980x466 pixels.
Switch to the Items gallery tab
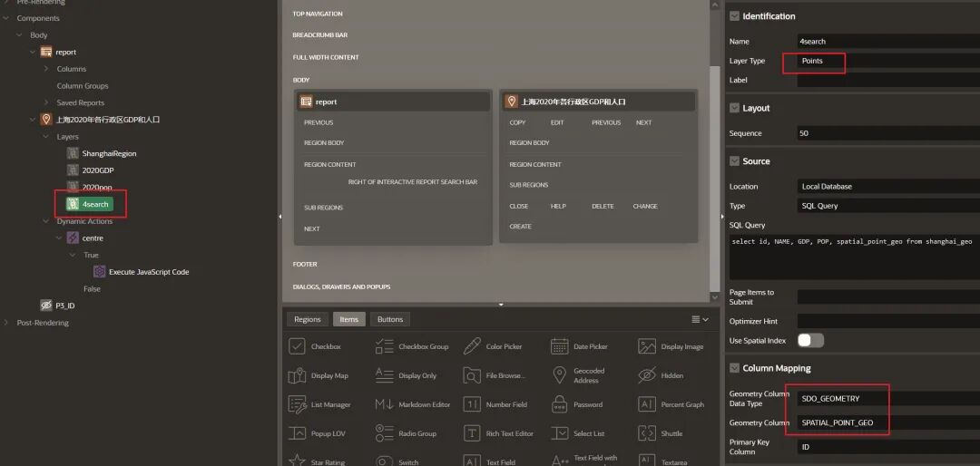(x=348, y=319)
